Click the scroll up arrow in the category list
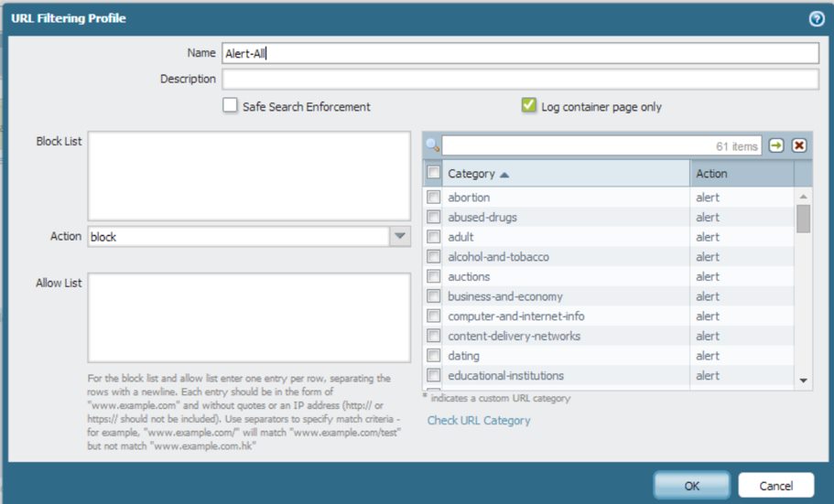Screen dimensions: 834x504 click(803, 197)
